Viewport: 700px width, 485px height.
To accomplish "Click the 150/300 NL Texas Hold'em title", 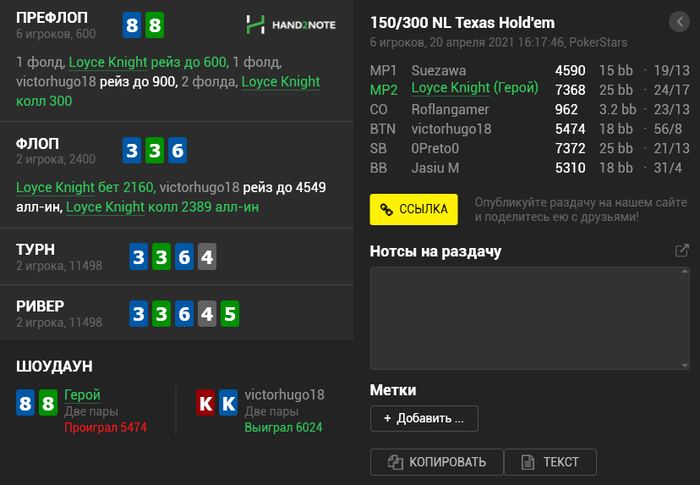I will pyautogui.click(x=462, y=22).
